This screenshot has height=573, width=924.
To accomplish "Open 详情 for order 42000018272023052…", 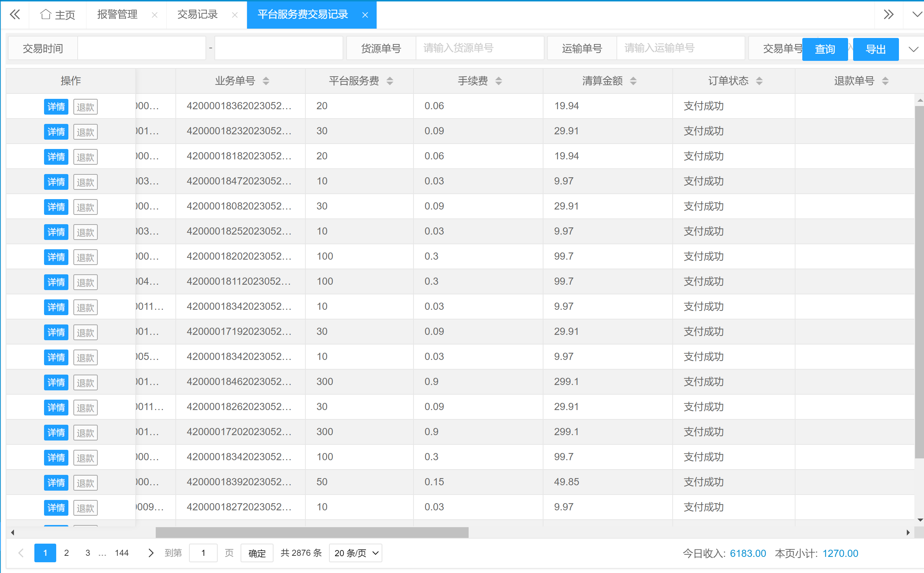I will [x=56, y=508].
